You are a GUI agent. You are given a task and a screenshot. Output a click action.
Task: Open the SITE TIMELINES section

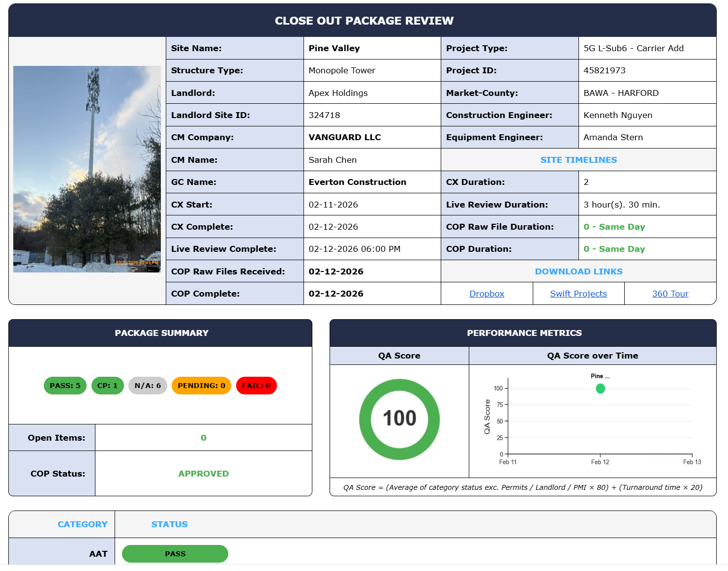[x=578, y=159]
